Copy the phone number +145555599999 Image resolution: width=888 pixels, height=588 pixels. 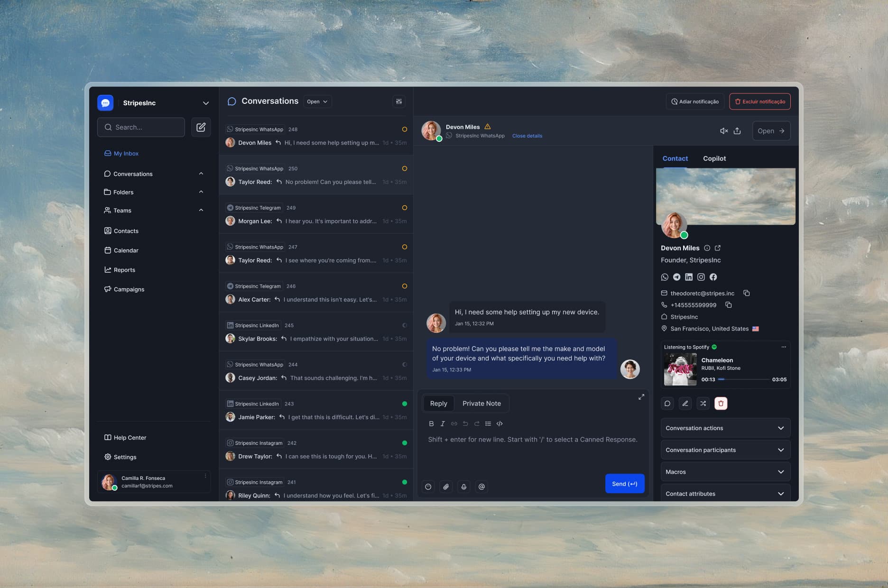click(x=729, y=305)
